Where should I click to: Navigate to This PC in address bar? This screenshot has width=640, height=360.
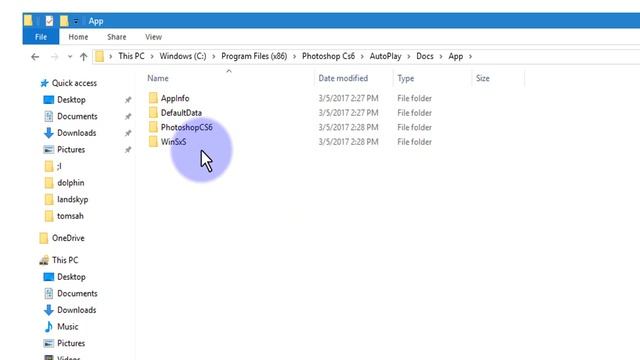pyautogui.click(x=131, y=56)
